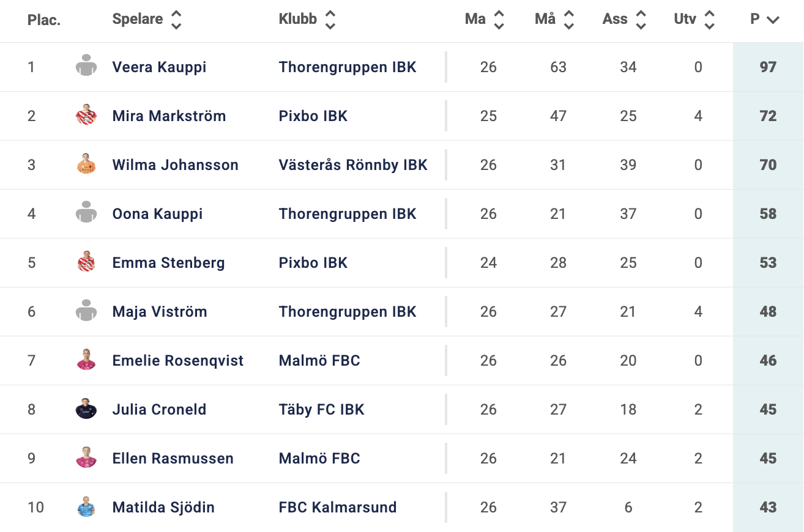Sort table by Spelare column

point(147,20)
